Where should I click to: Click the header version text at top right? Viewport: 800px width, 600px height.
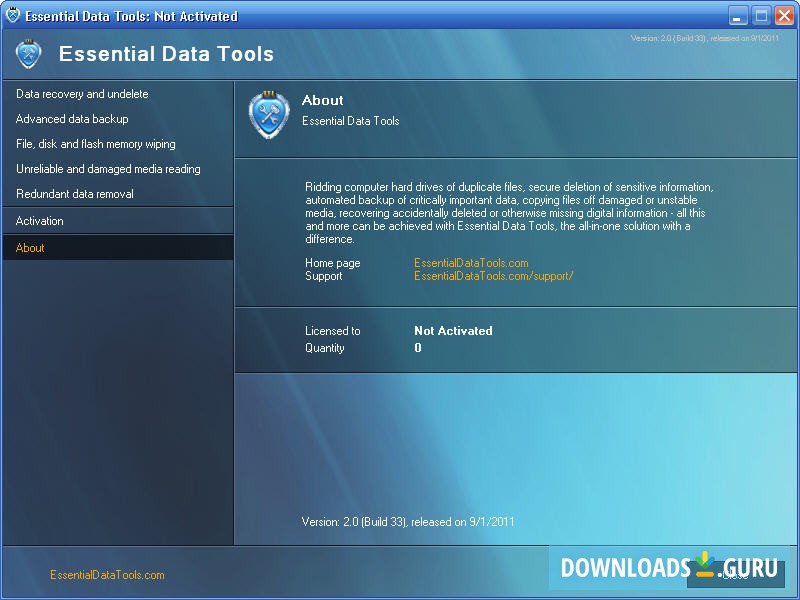(705, 38)
